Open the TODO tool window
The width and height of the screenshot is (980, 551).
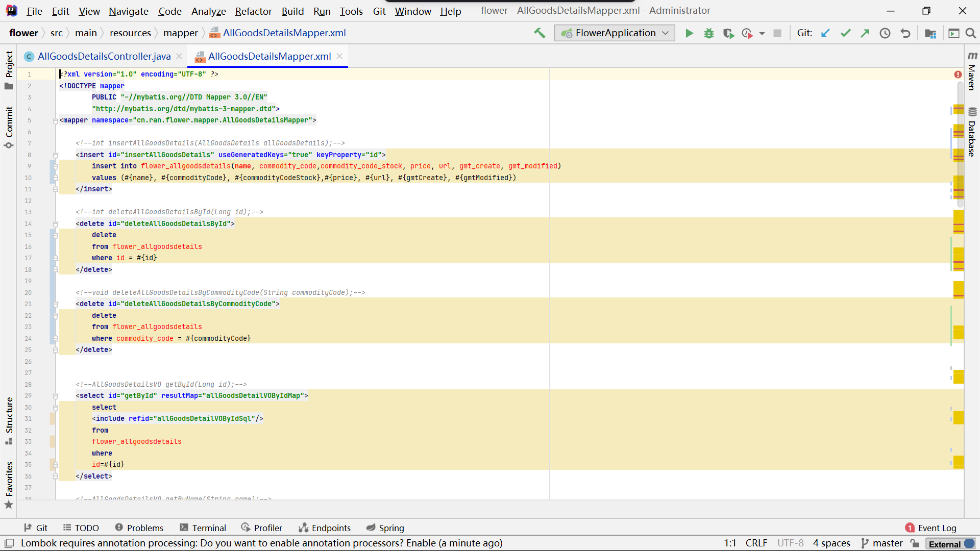81,528
